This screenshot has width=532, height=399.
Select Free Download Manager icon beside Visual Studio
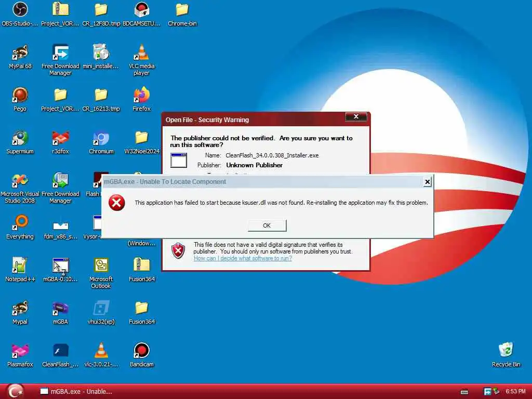click(60, 188)
